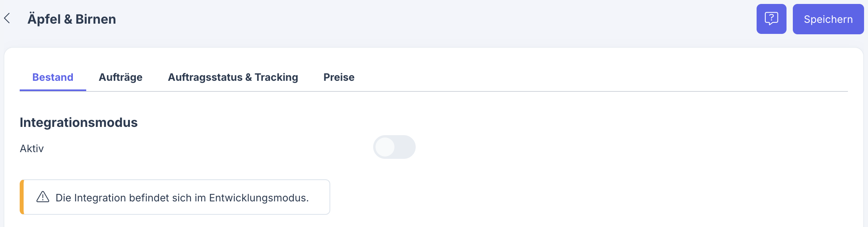Switch to the Aufträge tab

[120, 77]
